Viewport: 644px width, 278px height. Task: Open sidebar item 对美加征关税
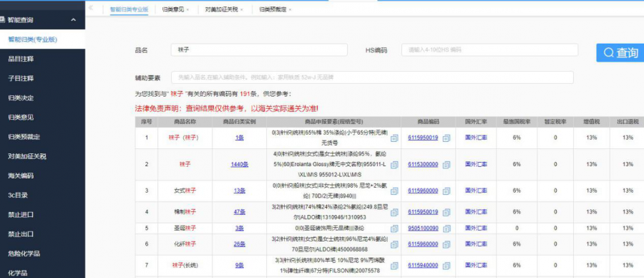click(42, 156)
